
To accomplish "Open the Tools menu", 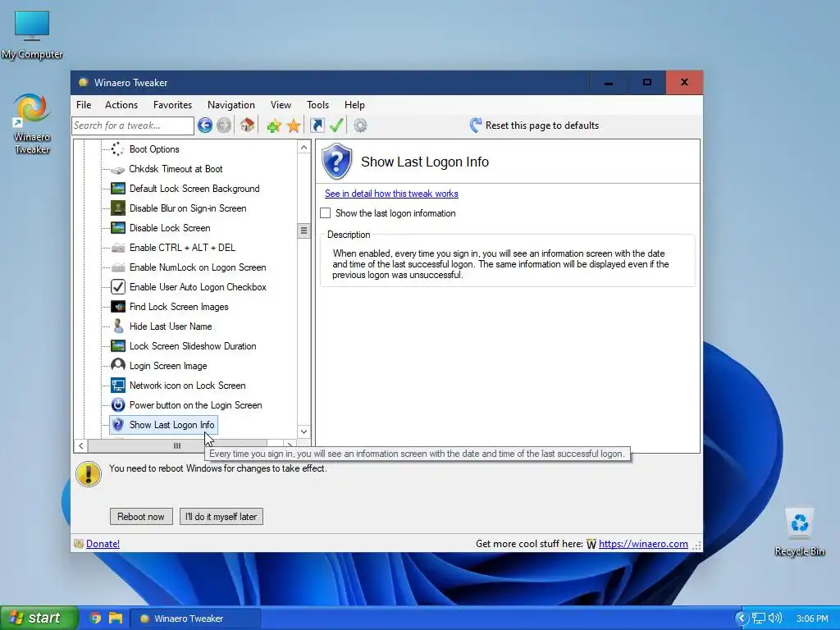I will click(317, 105).
